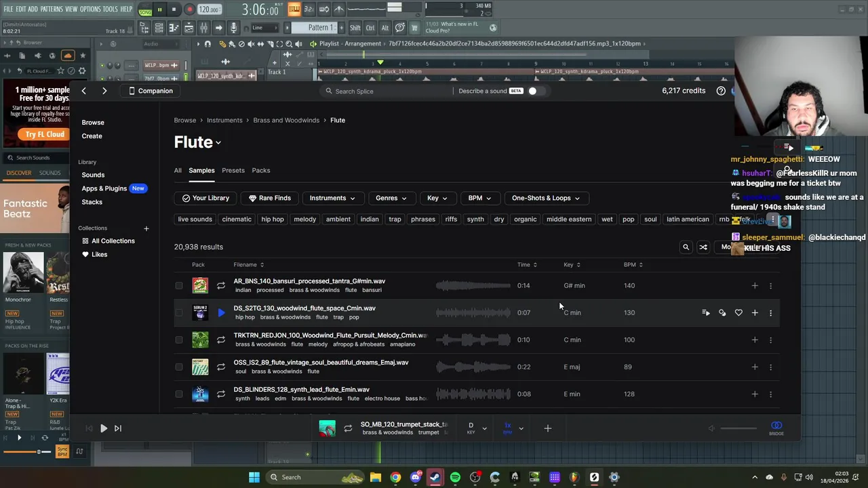868x488 pixels.
Task: Toggle loop icon on AR_BNS_140 bansuri row
Action: point(221,285)
